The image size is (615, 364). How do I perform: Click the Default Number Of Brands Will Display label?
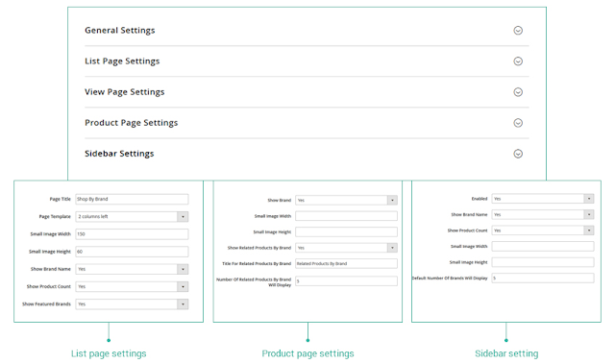coord(450,279)
